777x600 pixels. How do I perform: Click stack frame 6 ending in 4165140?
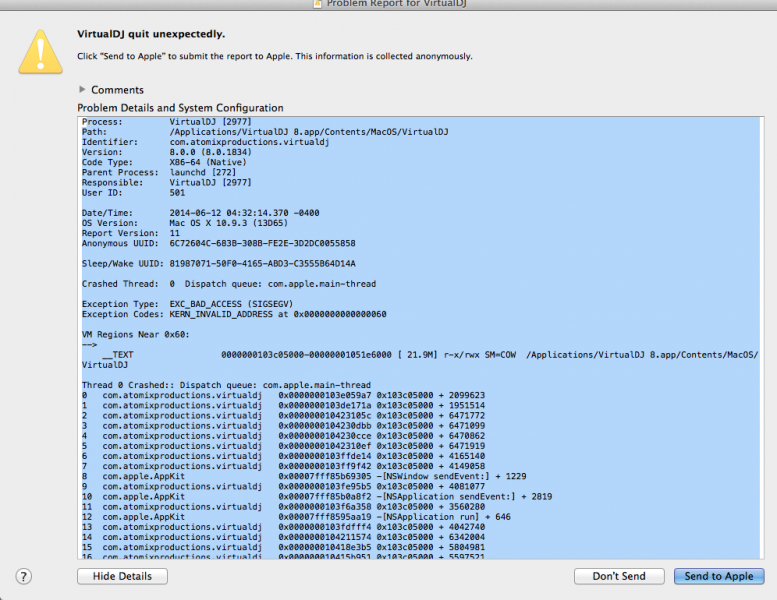[x=283, y=456]
